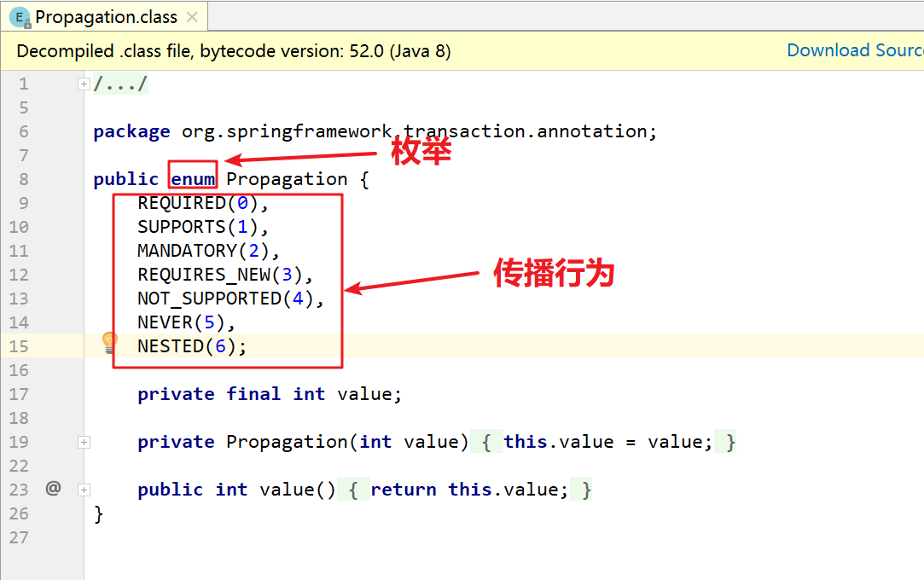The height and width of the screenshot is (580, 924).
Task: Click the NESTED(6) constant
Action: tap(192, 346)
